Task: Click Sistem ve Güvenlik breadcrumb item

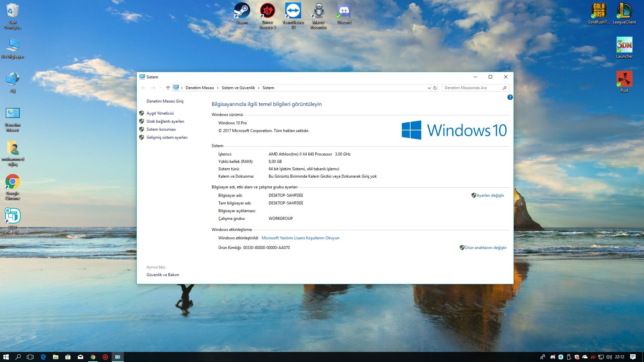Action: pos(238,88)
